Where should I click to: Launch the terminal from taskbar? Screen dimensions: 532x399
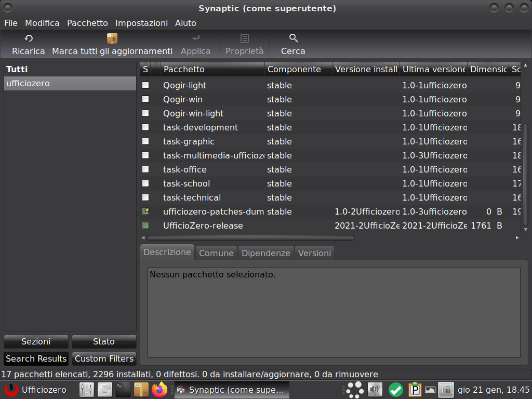click(123, 390)
